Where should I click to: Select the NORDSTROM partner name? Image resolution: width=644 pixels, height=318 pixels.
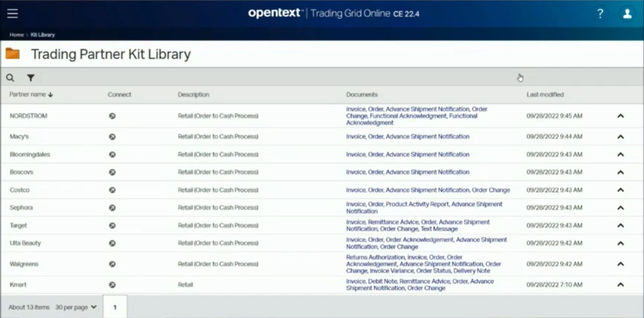(x=29, y=116)
